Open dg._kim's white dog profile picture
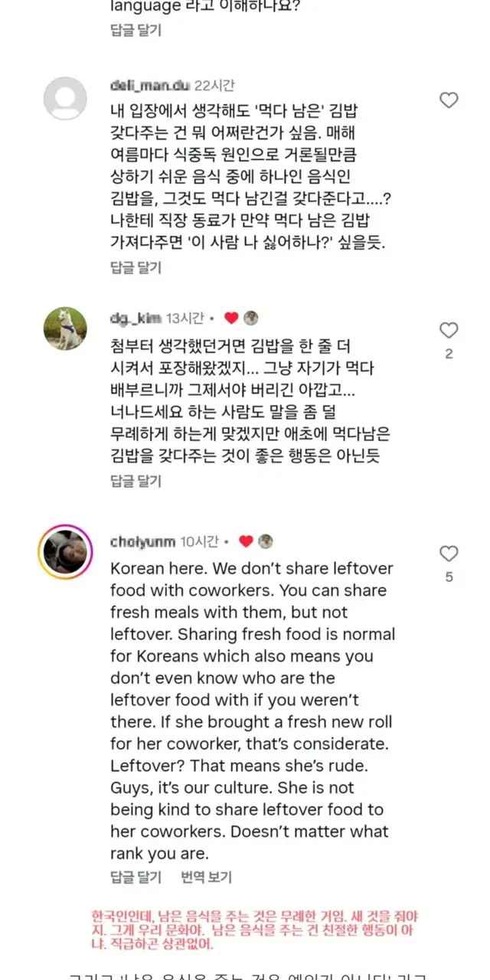This screenshot has height=980, width=490. [x=65, y=329]
